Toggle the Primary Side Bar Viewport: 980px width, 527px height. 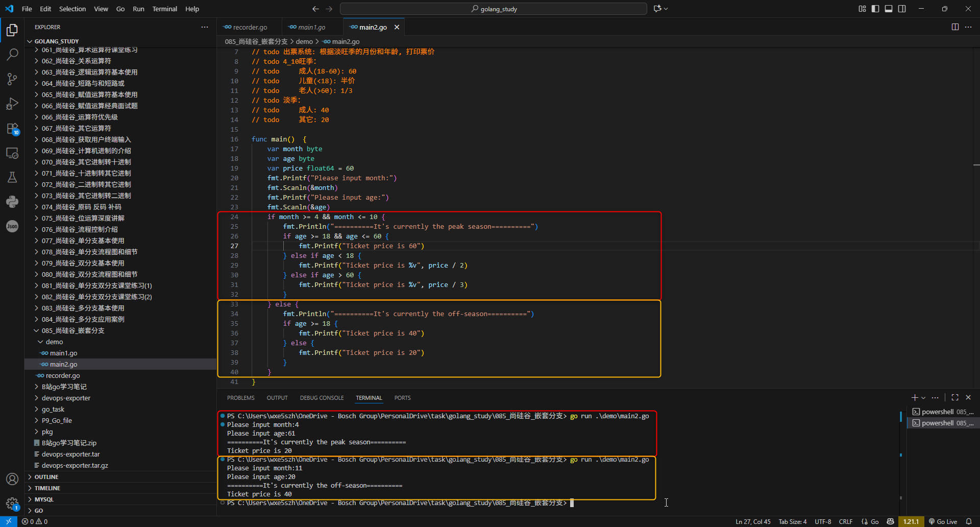coord(875,9)
